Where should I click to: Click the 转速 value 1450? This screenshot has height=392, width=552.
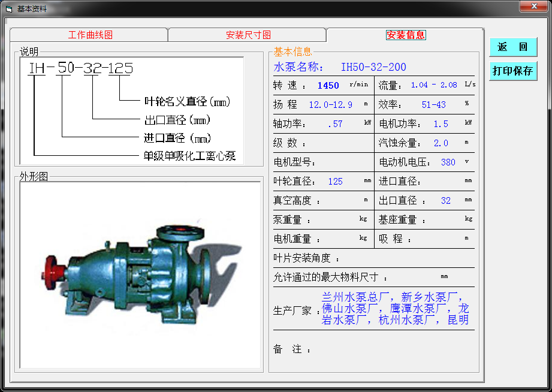coord(328,86)
